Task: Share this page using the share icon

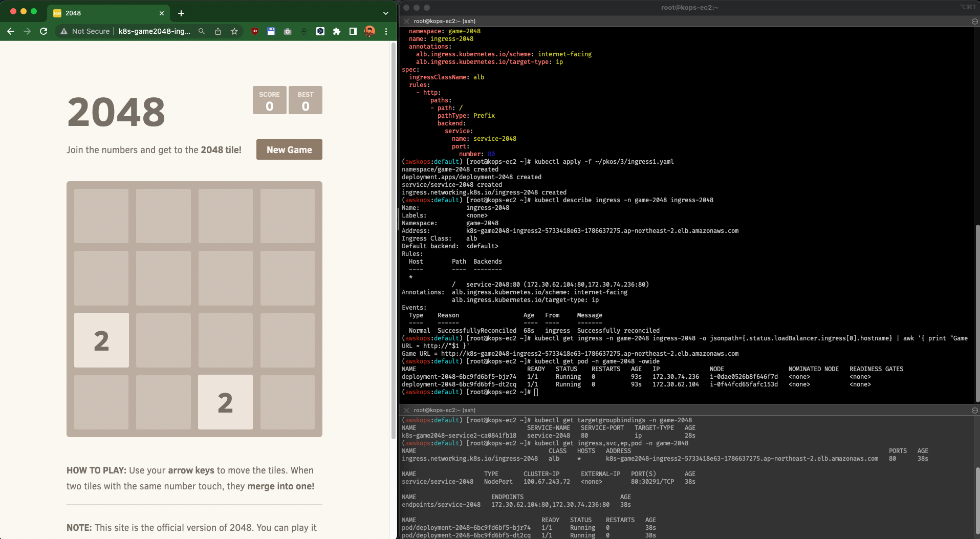Action: 218,31
